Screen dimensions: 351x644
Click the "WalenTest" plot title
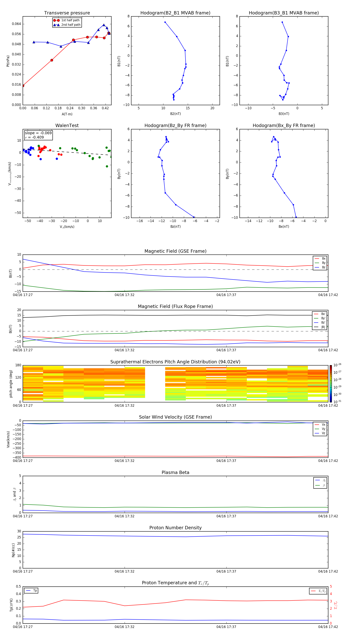[x=67, y=125]
